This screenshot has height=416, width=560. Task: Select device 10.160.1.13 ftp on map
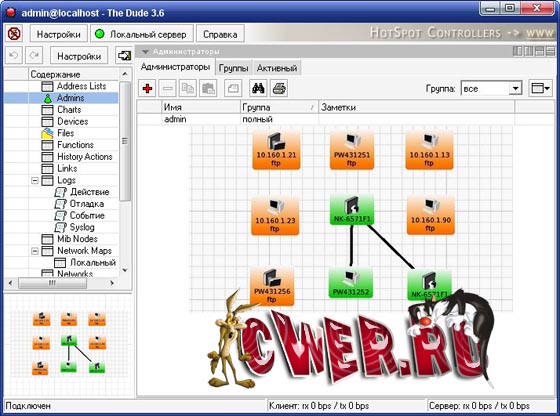click(429, 150)
